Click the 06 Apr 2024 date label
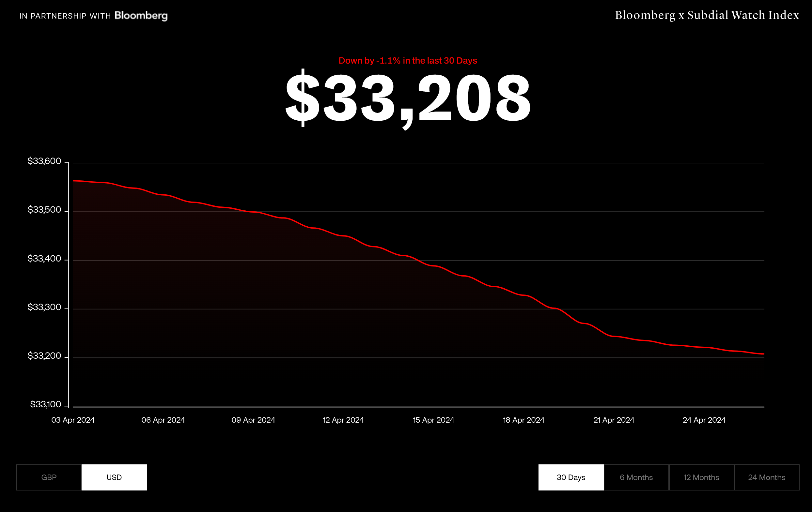Viewport: 812px width, 512px height. pyautogui.click(x=163, y=420)
